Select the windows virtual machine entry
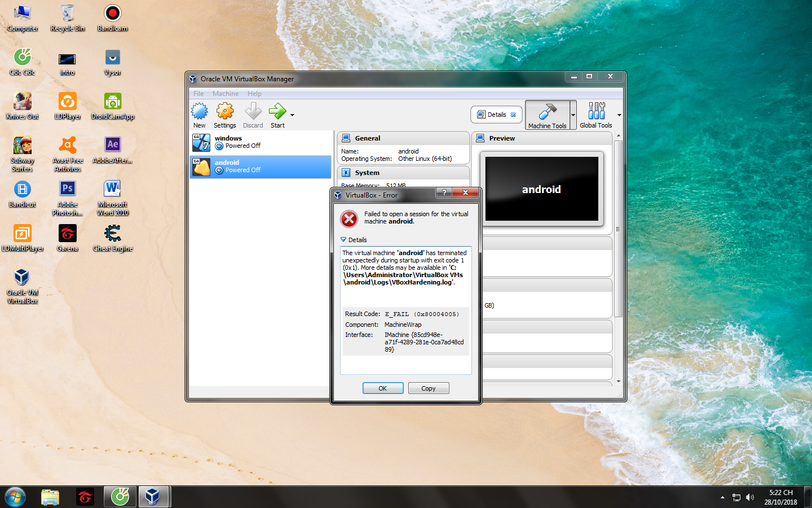The image size is (812, 508). 261,142
